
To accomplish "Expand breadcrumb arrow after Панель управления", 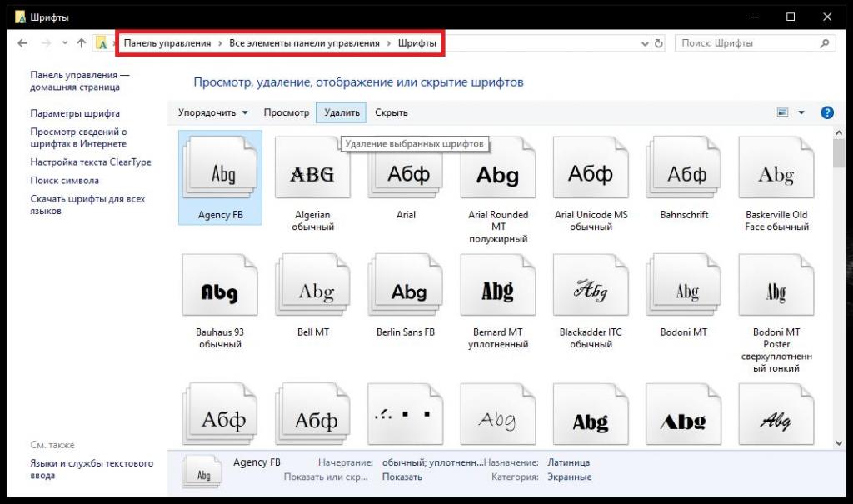I will pos(220,43).
